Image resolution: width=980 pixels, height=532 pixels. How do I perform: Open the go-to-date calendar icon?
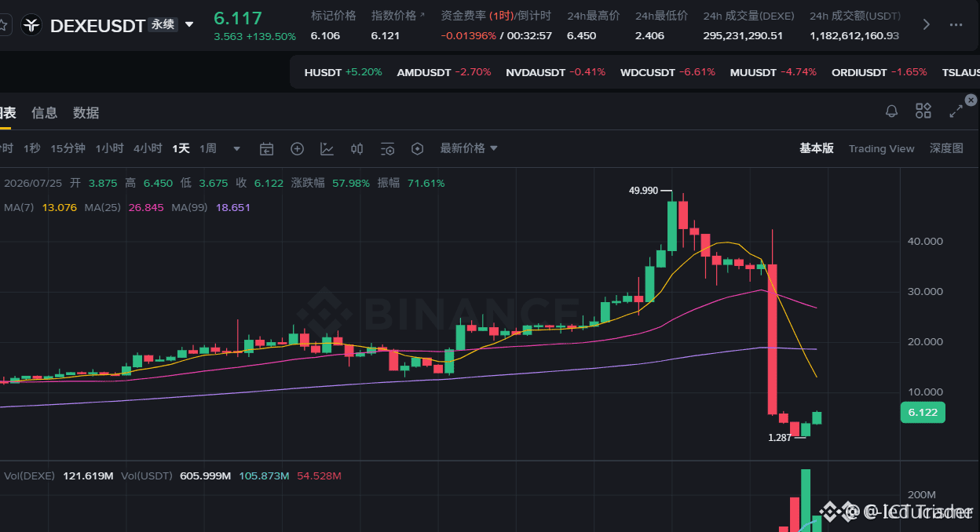coord(267,149)
